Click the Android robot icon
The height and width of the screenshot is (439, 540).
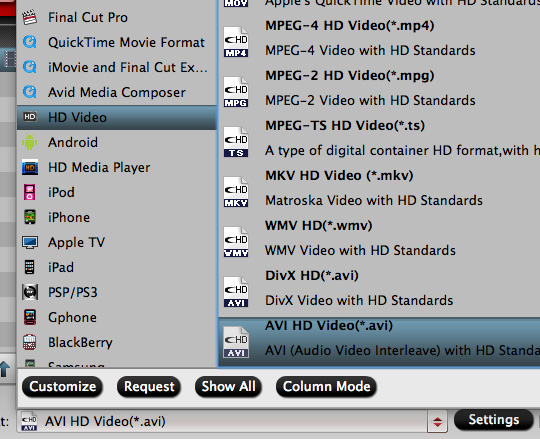30,142
